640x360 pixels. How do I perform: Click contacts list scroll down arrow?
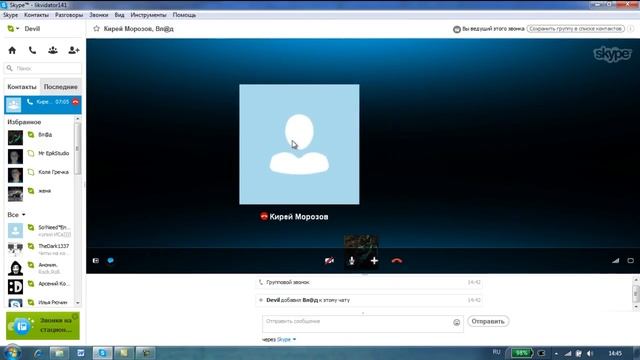[x=78, y=303]
